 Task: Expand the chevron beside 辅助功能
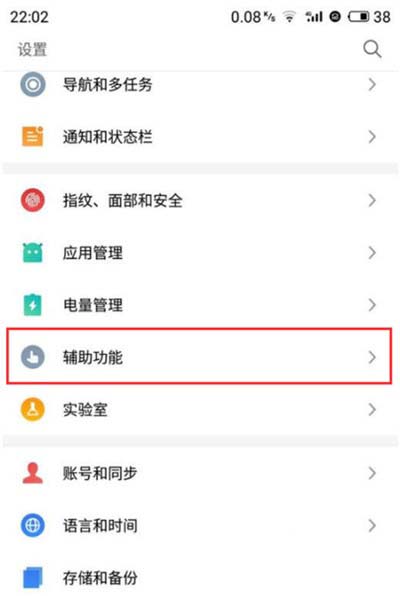372,357
